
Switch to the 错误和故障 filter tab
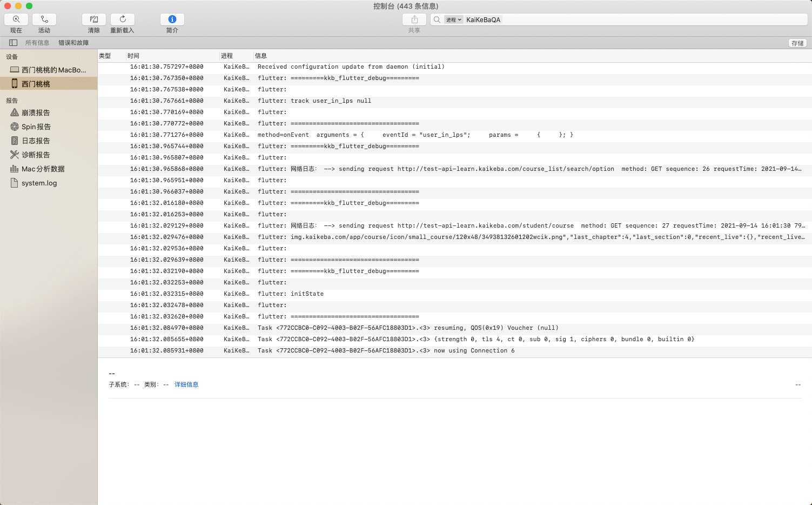click(73, 43)
